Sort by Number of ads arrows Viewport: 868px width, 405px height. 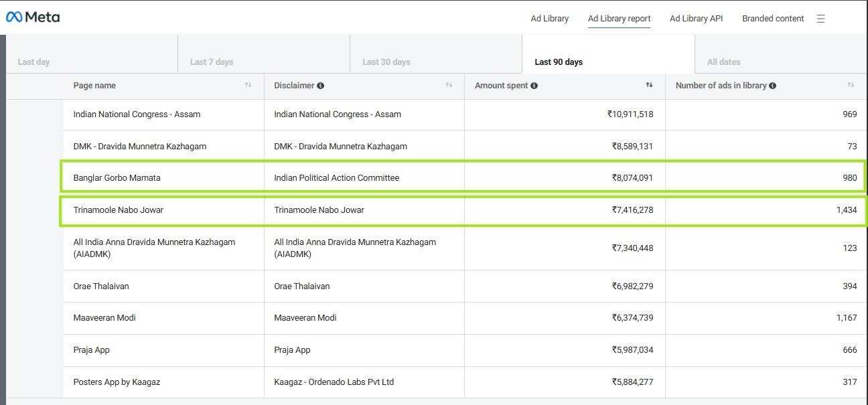(x=851, y=86)
